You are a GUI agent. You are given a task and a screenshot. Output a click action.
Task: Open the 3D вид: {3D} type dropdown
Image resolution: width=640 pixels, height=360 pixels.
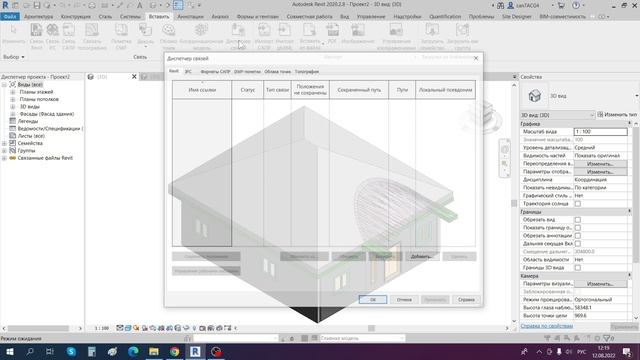[558, 115]
